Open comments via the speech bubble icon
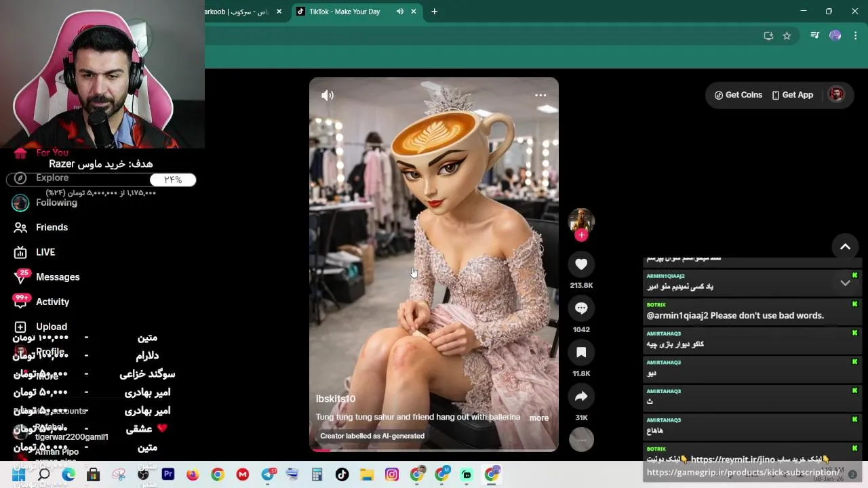This screenshot has width=868, height=488. point(581,308)
